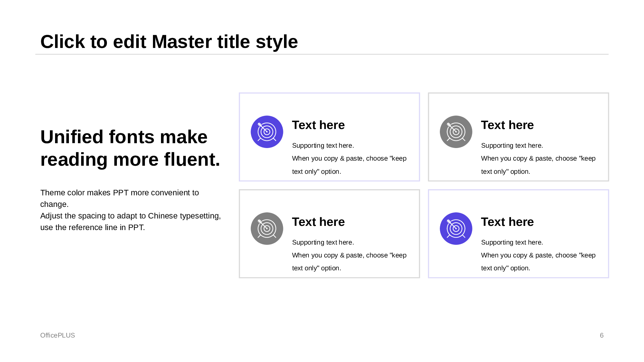Click the gray target icon in top-right card
Viewport: 644px width, 362px height.
point(456,132)
